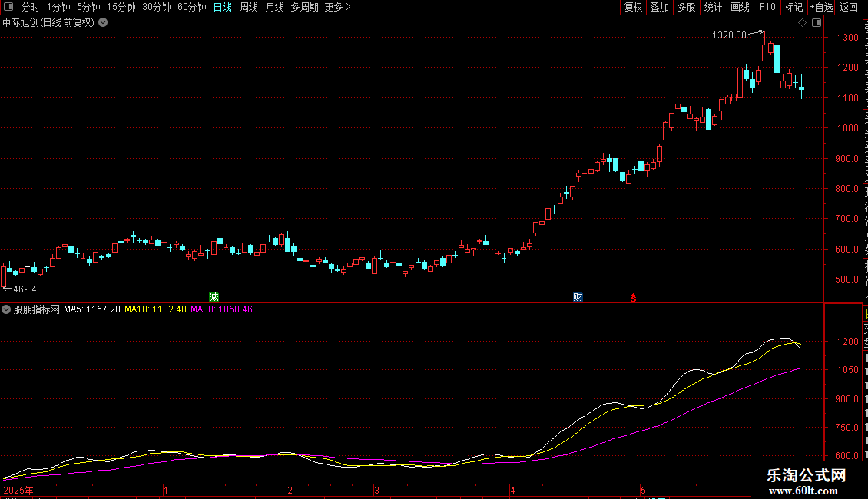Open the 复权 adjustment menu

coord(633,7)
